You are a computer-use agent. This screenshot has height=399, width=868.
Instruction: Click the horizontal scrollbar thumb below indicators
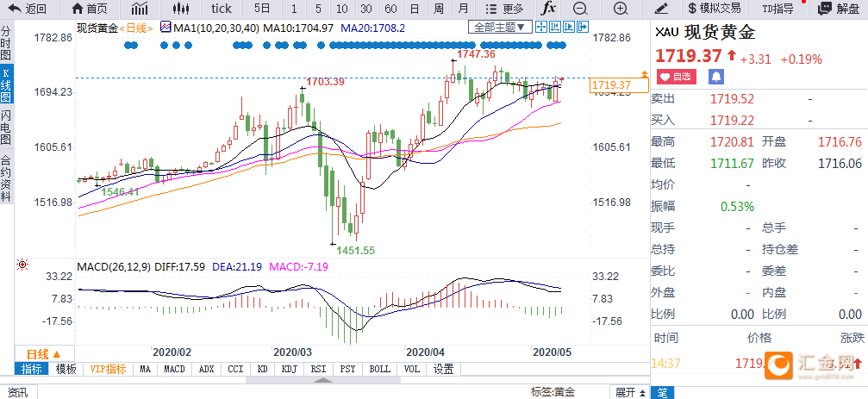click(x=322, y=380)
